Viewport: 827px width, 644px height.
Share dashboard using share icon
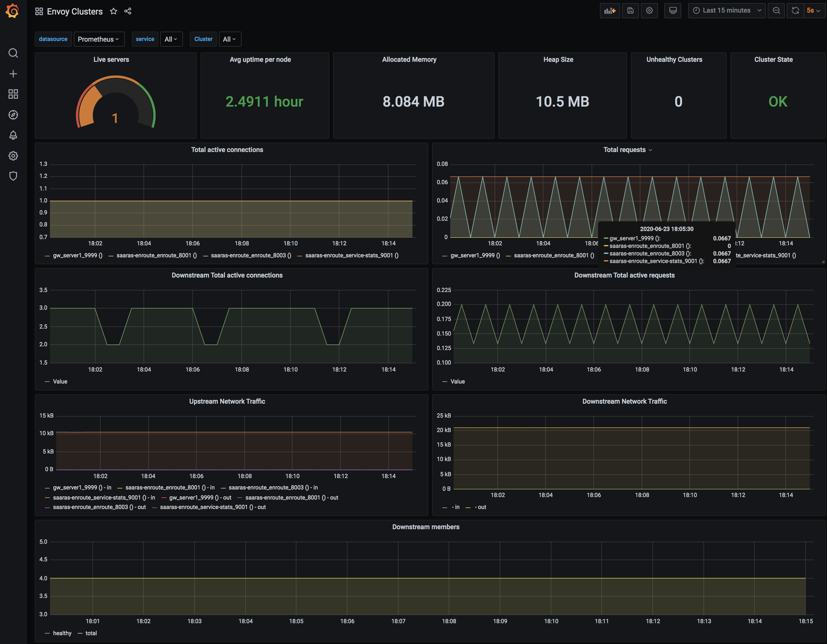128,11
